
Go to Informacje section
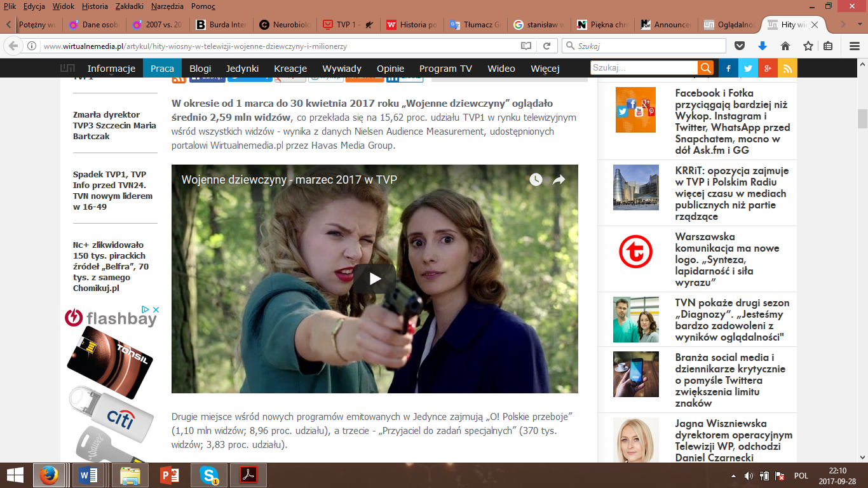tap(111, 69)
